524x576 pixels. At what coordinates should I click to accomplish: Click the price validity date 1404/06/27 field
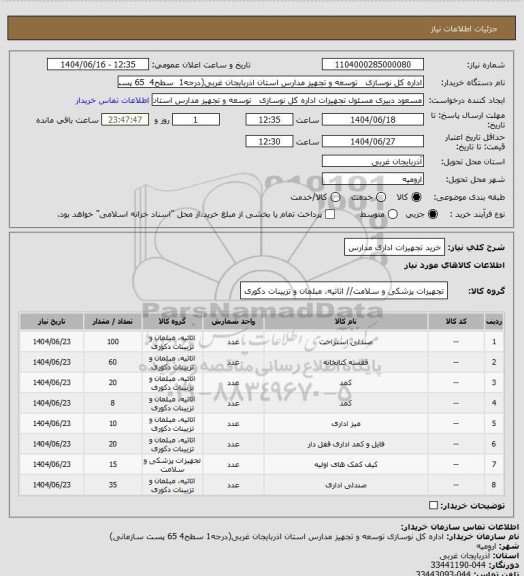(373, 141)
